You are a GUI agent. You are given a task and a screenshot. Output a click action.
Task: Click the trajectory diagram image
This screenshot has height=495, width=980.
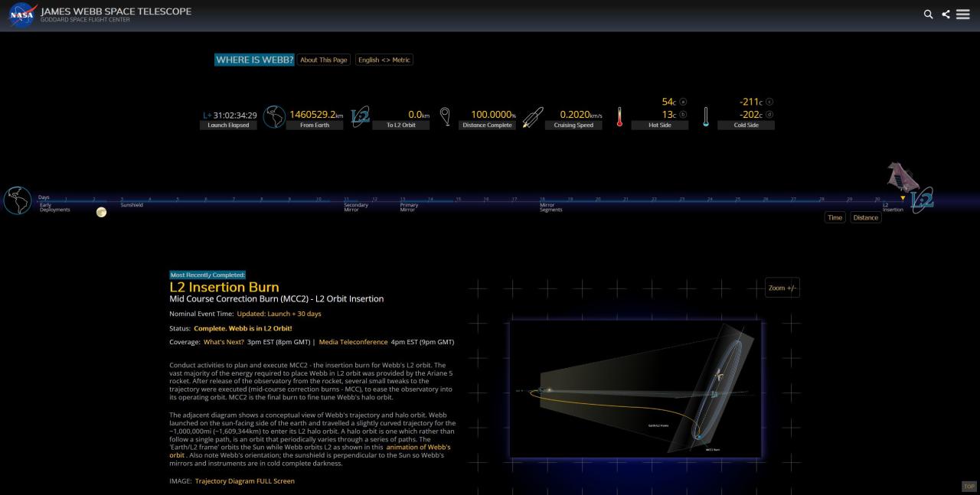pos(635,389)
